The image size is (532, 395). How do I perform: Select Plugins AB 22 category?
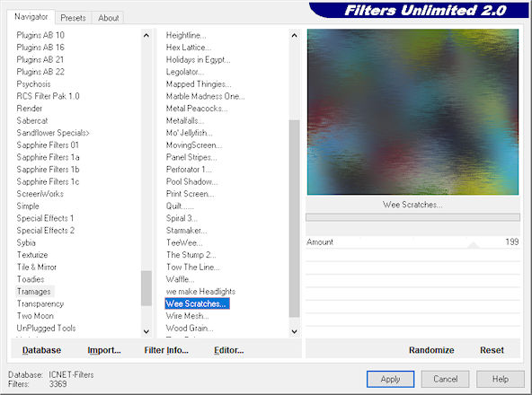(x=40, y=72)
